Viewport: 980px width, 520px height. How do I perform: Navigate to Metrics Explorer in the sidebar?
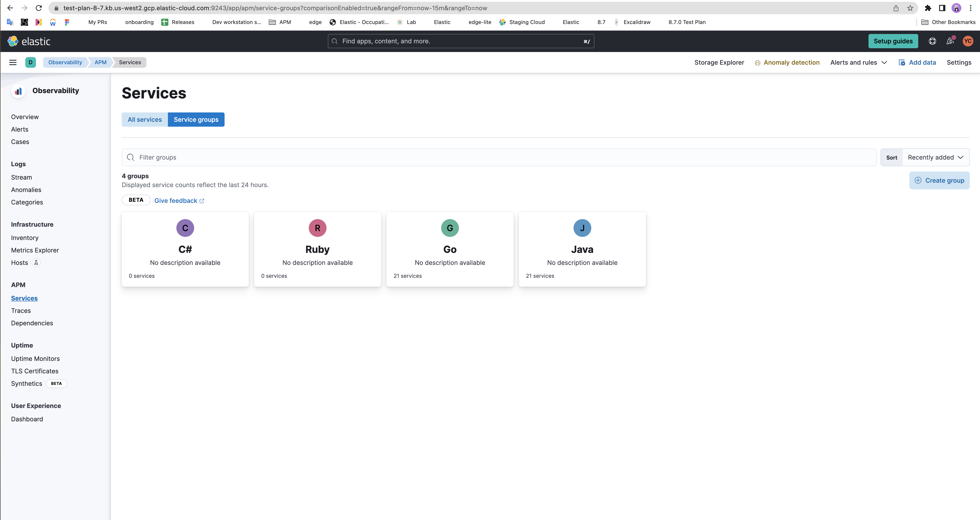(x=35, y=250)
